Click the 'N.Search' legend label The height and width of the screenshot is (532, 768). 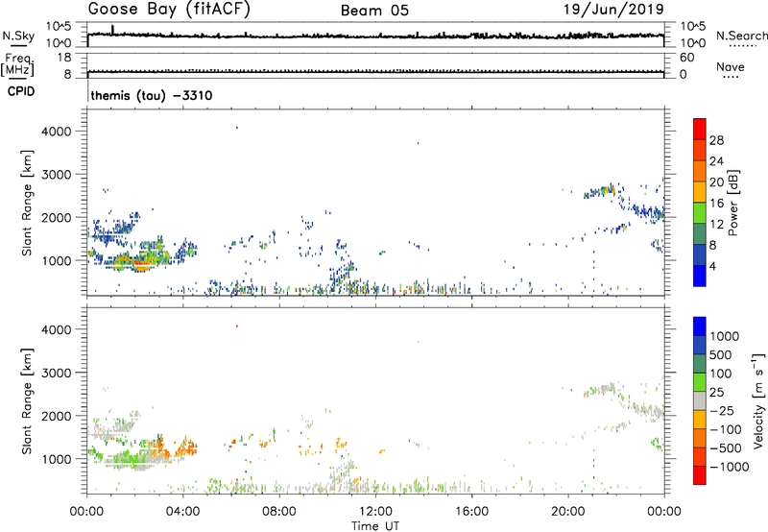click(742, 36)
